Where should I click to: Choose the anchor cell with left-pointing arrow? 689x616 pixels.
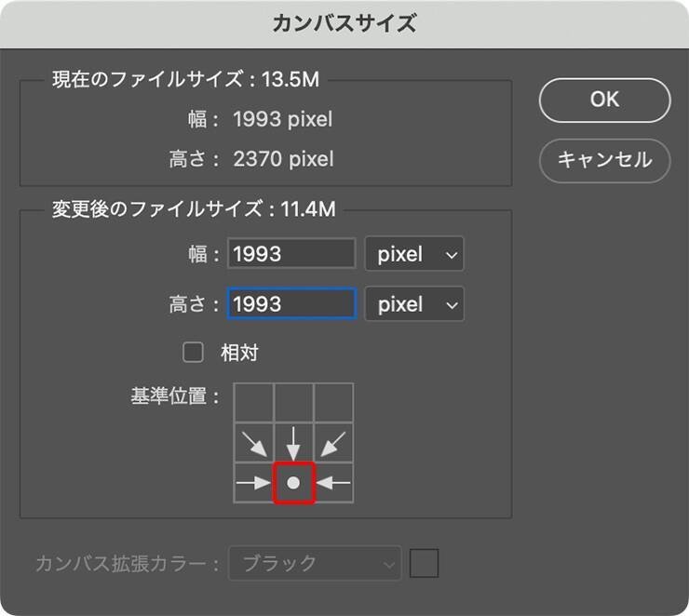334,483
